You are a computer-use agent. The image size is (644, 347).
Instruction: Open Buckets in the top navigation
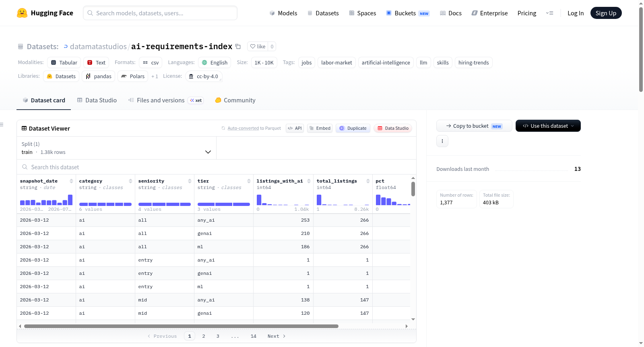[408, 13]
